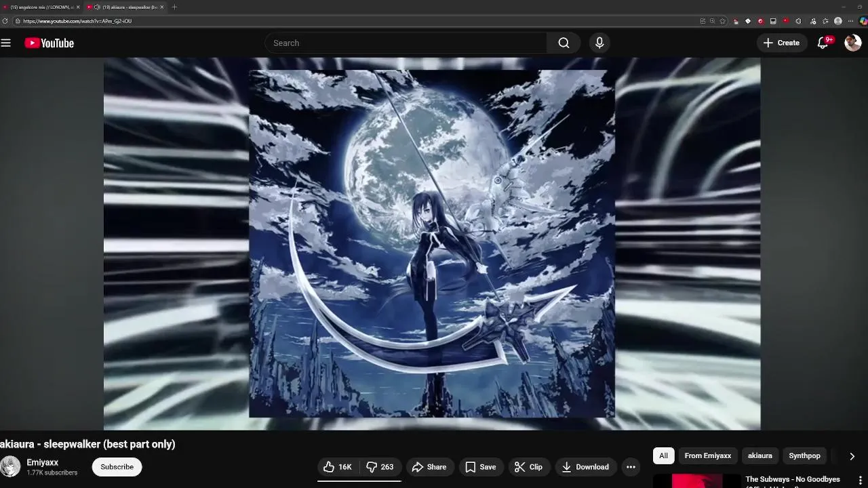This screenshot has width=868, height=488.
Task: Open the Emiyaxx channel name link
Action: coord(42,462)
